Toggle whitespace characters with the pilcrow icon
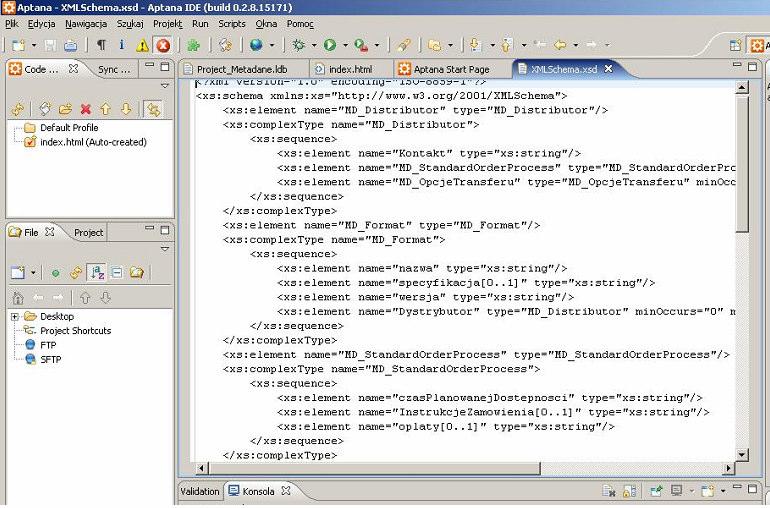 pos(101,45)
